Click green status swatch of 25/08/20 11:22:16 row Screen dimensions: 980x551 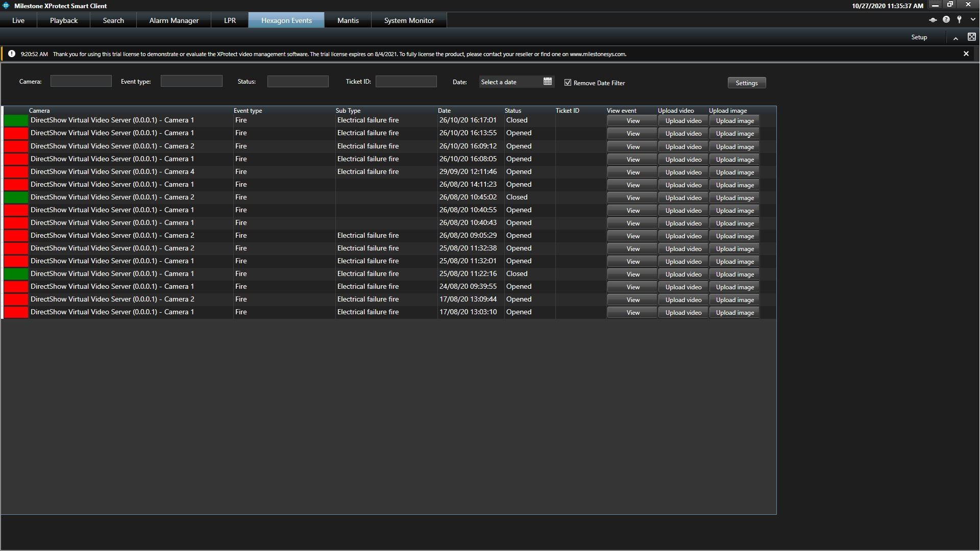click(16, 273)
